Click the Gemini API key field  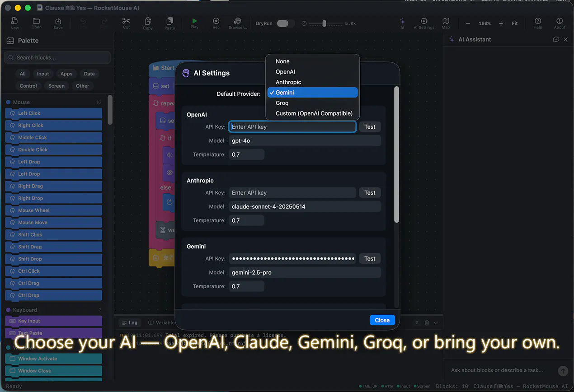point(292,259)
